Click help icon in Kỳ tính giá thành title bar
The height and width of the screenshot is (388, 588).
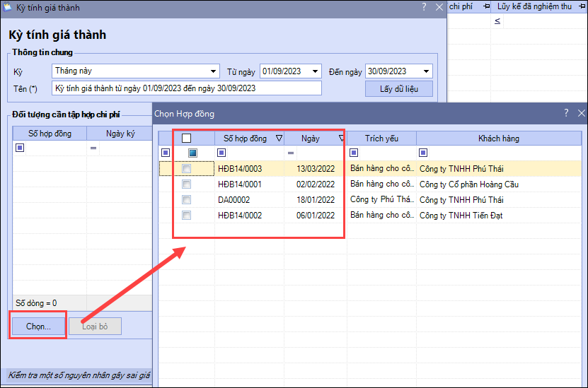click(x=424, y=7)
